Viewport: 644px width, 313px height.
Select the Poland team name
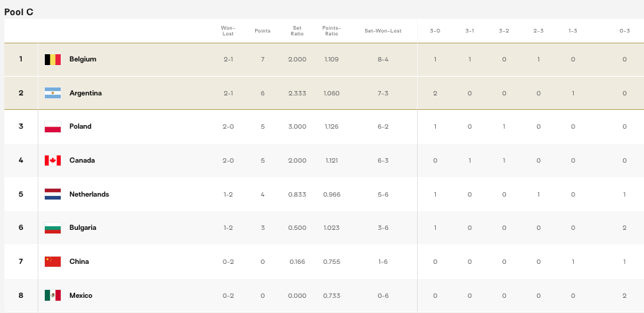(x=80, y=127)
